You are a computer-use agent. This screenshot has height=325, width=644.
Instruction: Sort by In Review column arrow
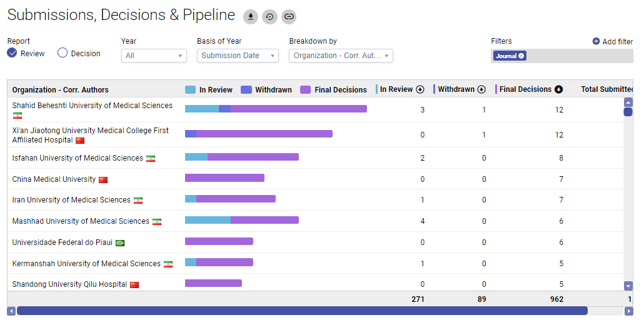tap(420, 89)
